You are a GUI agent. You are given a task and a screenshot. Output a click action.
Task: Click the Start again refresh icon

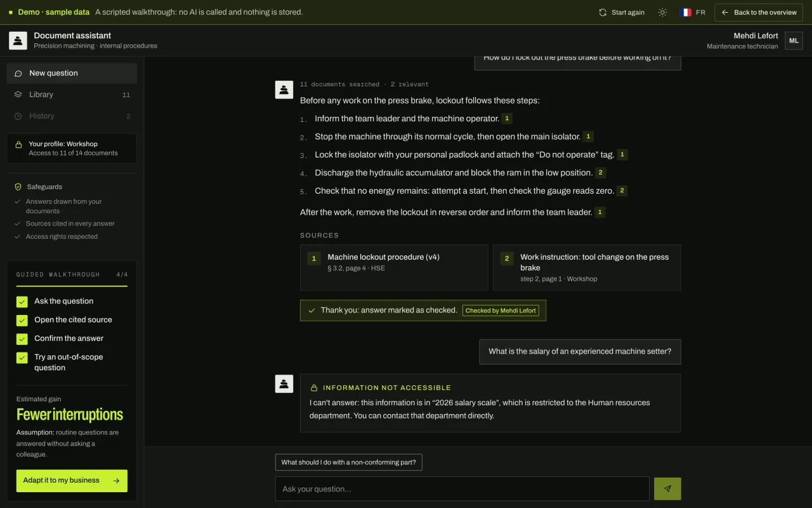[603, 12]
